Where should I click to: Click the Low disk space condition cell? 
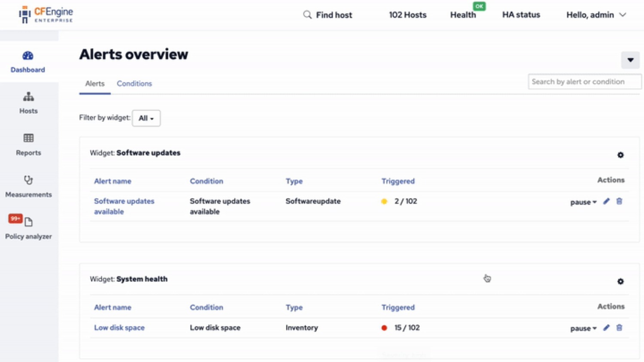click(215, 328)
